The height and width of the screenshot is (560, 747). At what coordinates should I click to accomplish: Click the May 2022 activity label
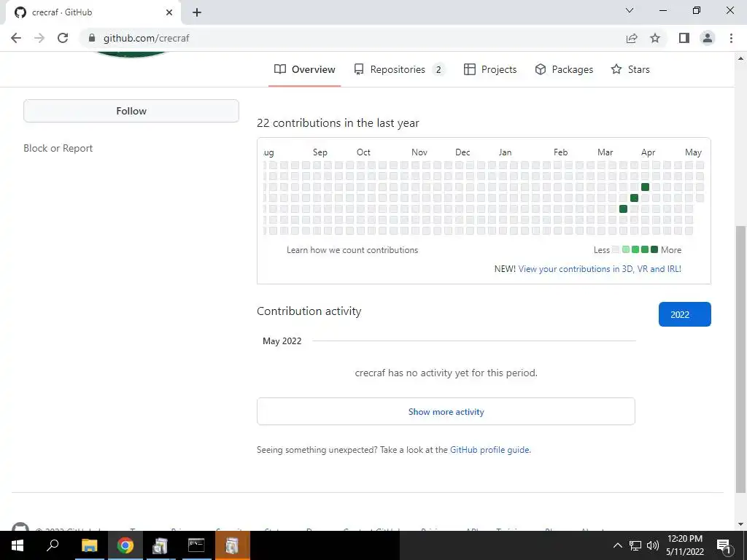(x=282, y=341)
